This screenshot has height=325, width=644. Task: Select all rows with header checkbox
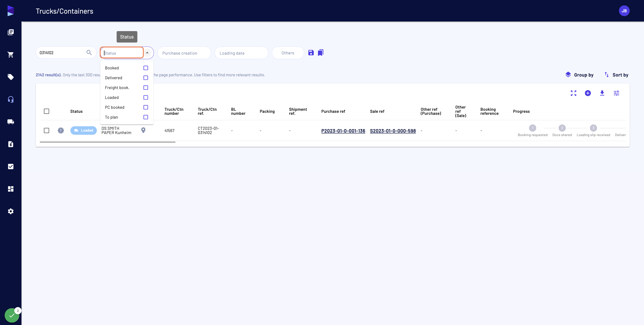[47, 111]
